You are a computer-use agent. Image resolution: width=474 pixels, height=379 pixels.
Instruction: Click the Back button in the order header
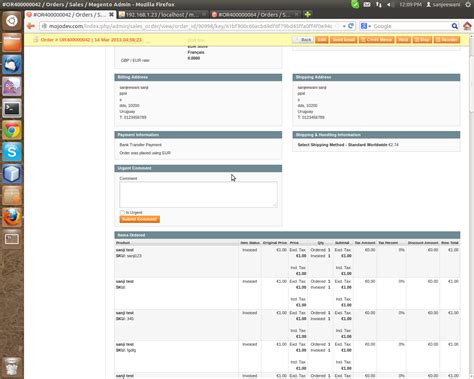tap(303, 40)
